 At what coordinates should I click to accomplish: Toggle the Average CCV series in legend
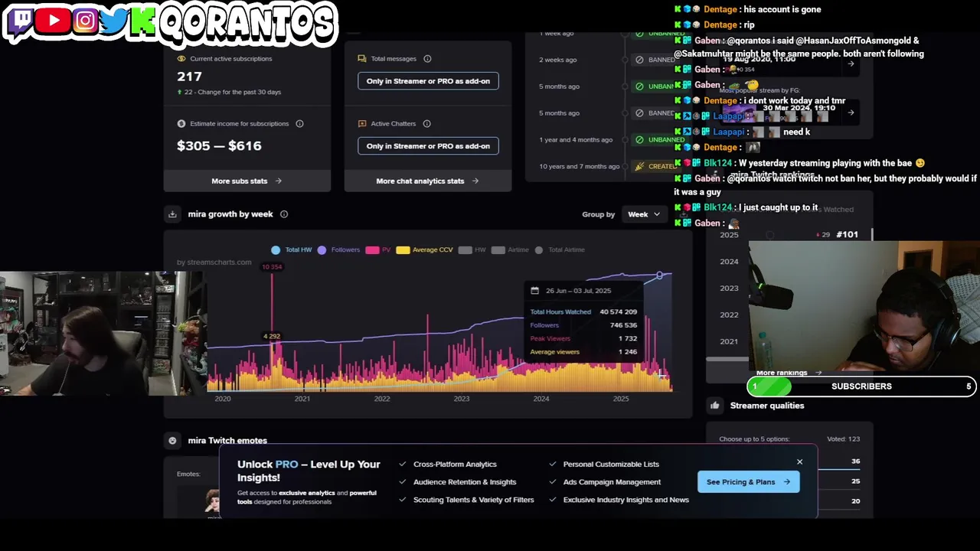(x=425, y=249)
